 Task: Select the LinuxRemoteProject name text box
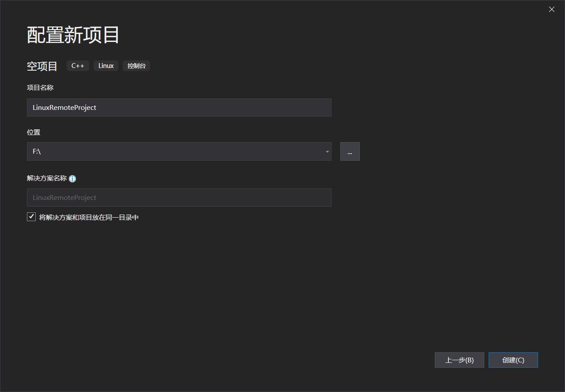tap(179, 107)
